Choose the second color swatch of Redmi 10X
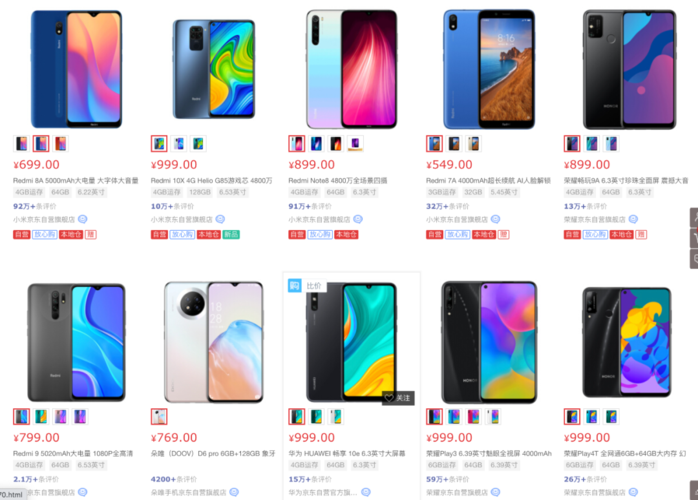 point(179,144)
